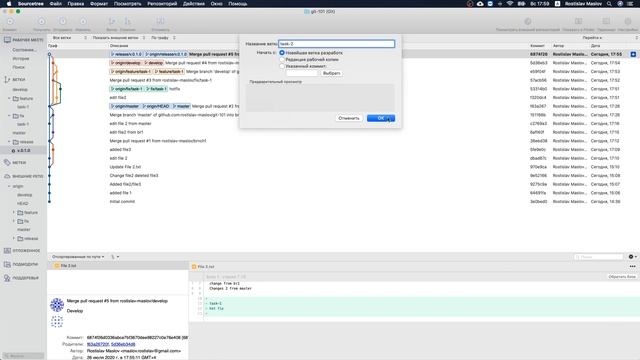Select the specified commit radio option
The image size is (640, 360).
coord(282,66)
